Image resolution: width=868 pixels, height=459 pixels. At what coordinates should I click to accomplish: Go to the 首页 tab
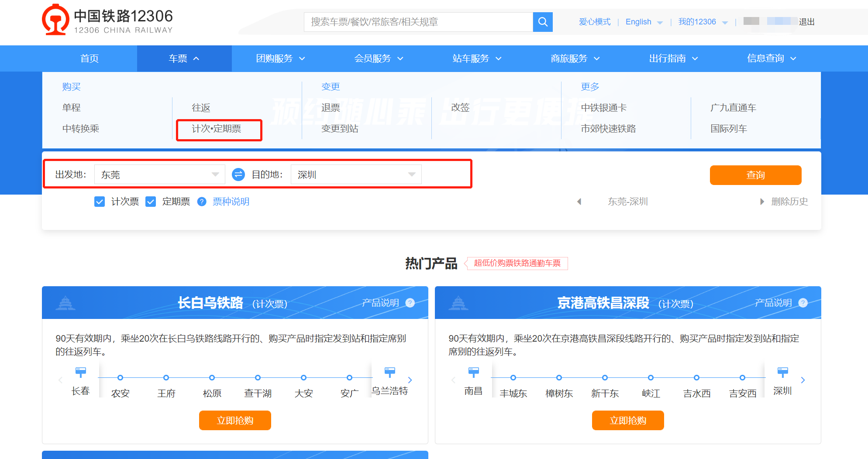tap(90, 58)
